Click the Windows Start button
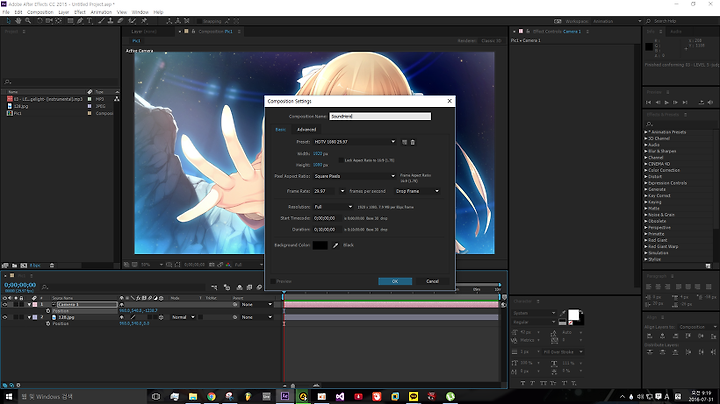Viewport: 720px width, 404px height. pyautogui.click(x=8, y=396)
